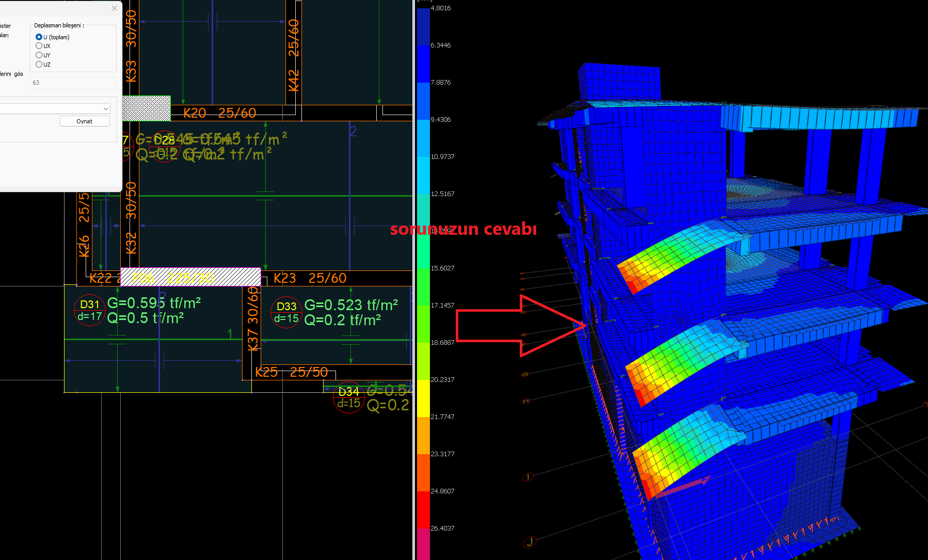Click the magenta hatched column near K22
The image size is (928, 560).
click(190, 277)
